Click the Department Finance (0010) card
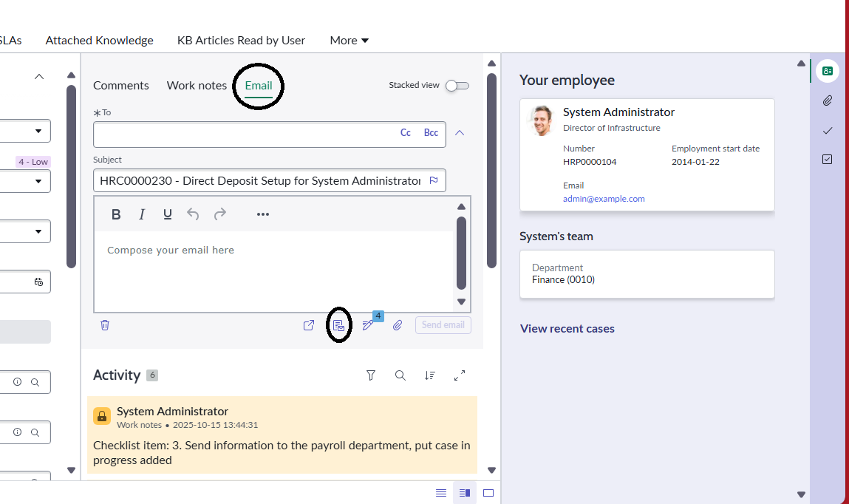 click(x=647, y=274)
